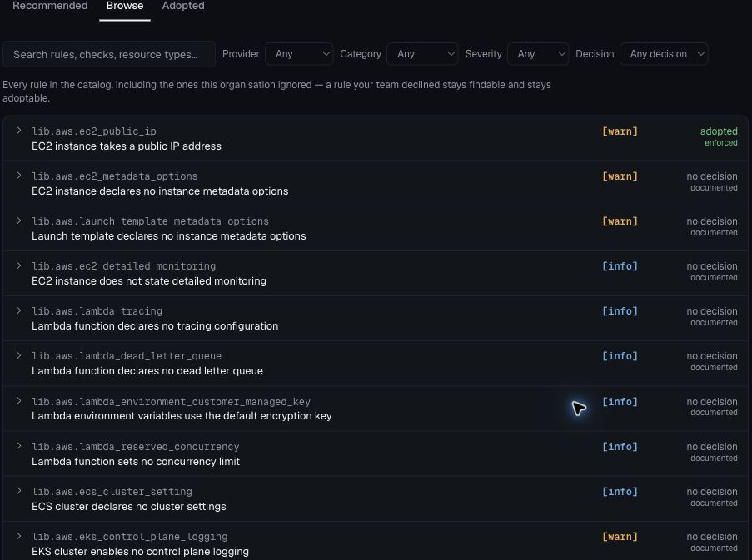This screenshot has height=560, width=752.
Task: Select the Browse tab
Action: click(x=125, y=6)
